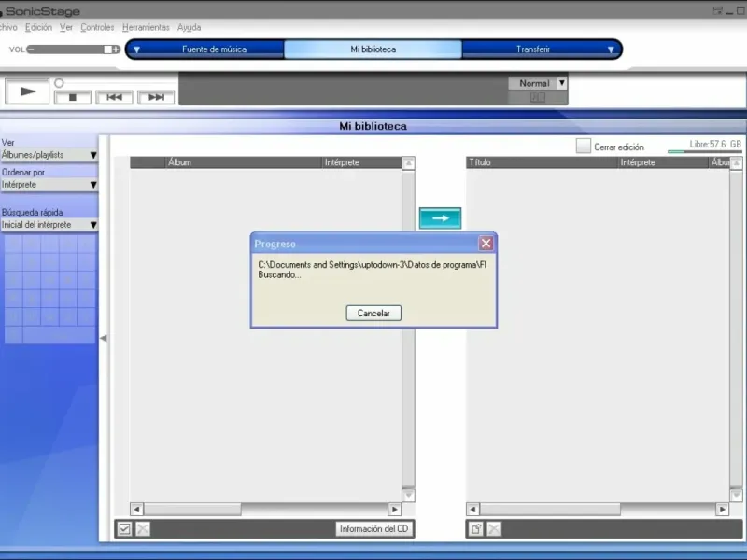Sort album list by Intérprete column
This screenshot has height=560, width=747.
362,162
